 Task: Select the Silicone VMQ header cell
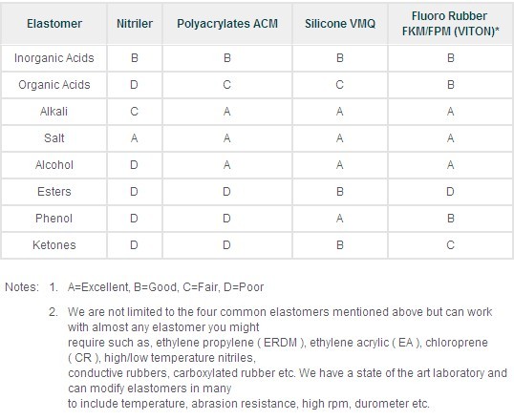pos(340,24)
